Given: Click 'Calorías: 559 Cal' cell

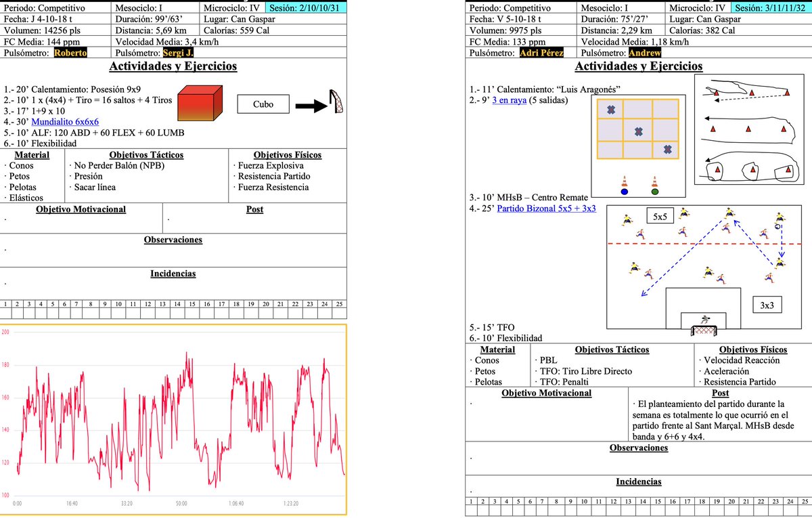Looking at the screenshot, I should [273, 30].
